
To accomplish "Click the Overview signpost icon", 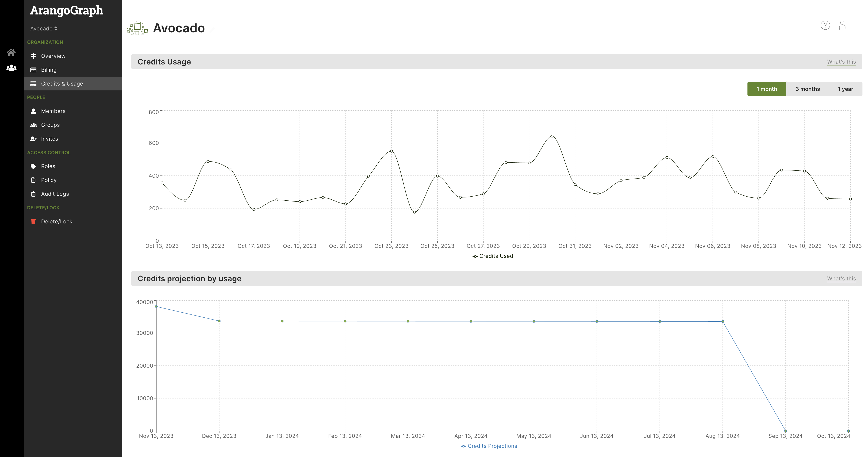I will pos(33,56).
